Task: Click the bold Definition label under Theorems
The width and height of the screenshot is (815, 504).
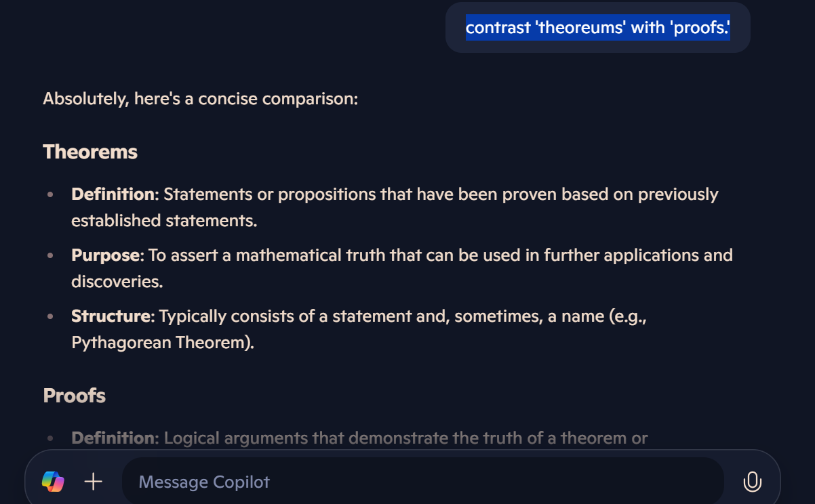Action: (113, 194)
